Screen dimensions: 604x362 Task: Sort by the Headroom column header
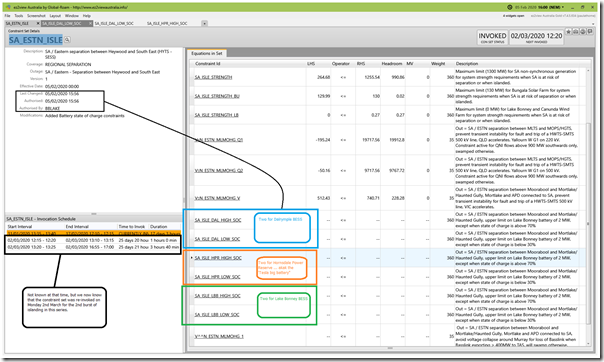392,64
